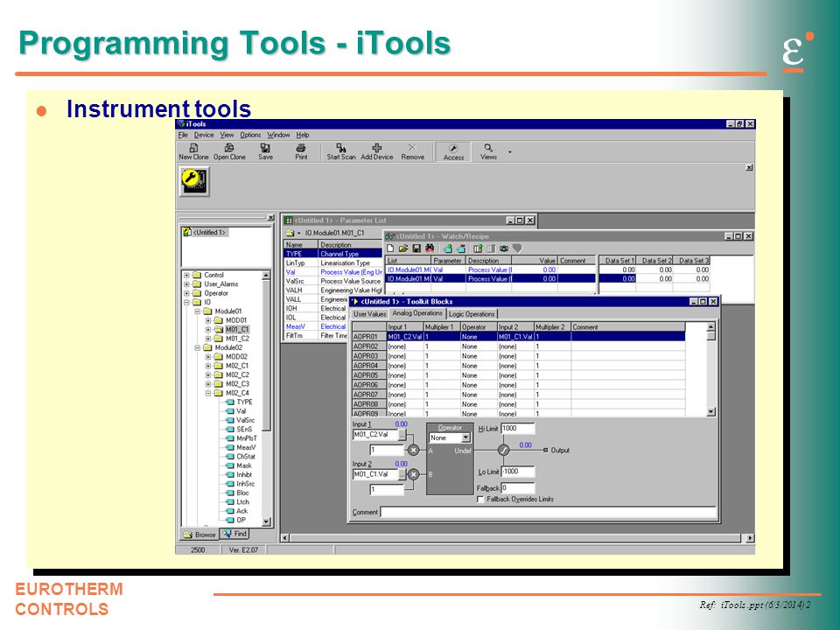
Task: Click the Remove device toolbar icon
Action: [412, 148]
